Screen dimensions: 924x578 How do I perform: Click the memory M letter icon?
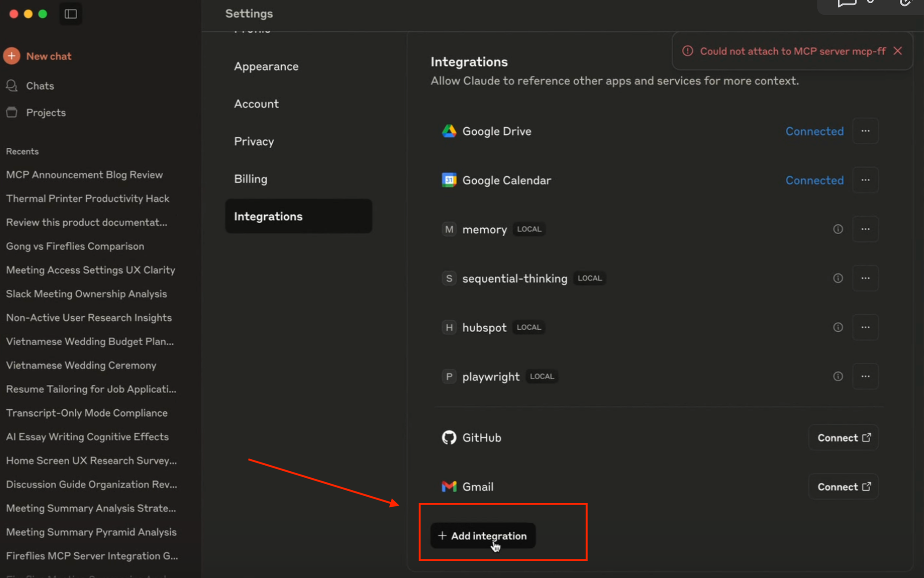click(449, 229)
